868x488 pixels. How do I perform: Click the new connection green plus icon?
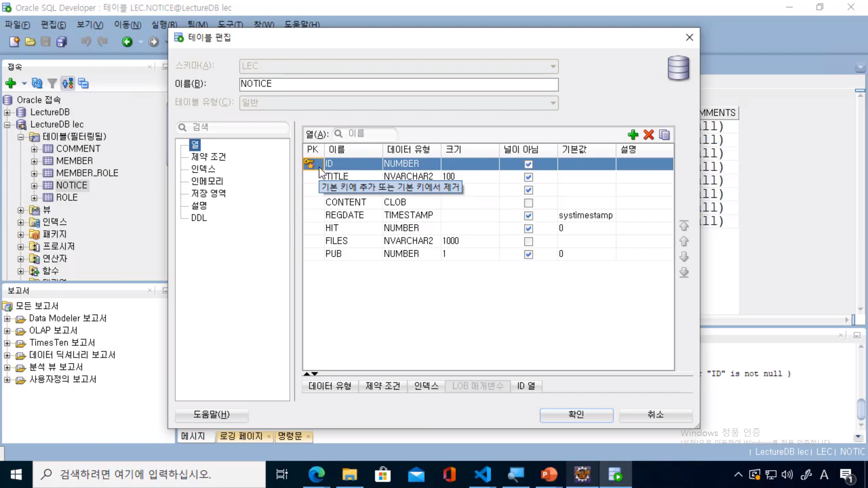(10, 83)
